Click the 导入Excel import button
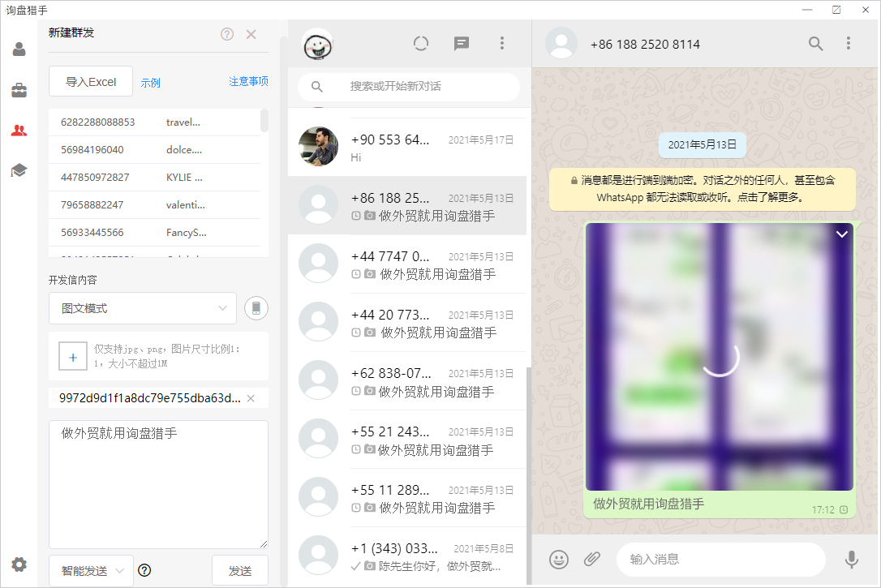The height and width of the screenshot is (588, 881). [x=89, y=81]
